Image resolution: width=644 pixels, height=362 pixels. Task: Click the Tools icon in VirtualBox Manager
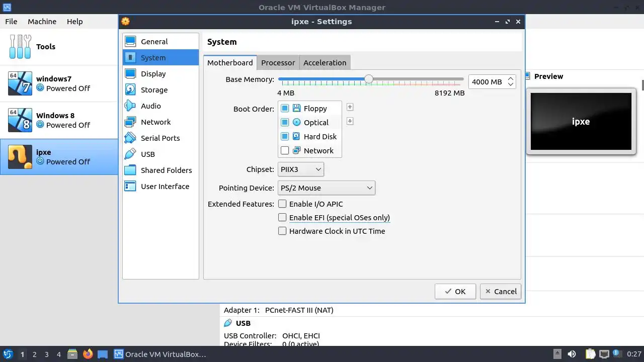click(x=20, y=47)
